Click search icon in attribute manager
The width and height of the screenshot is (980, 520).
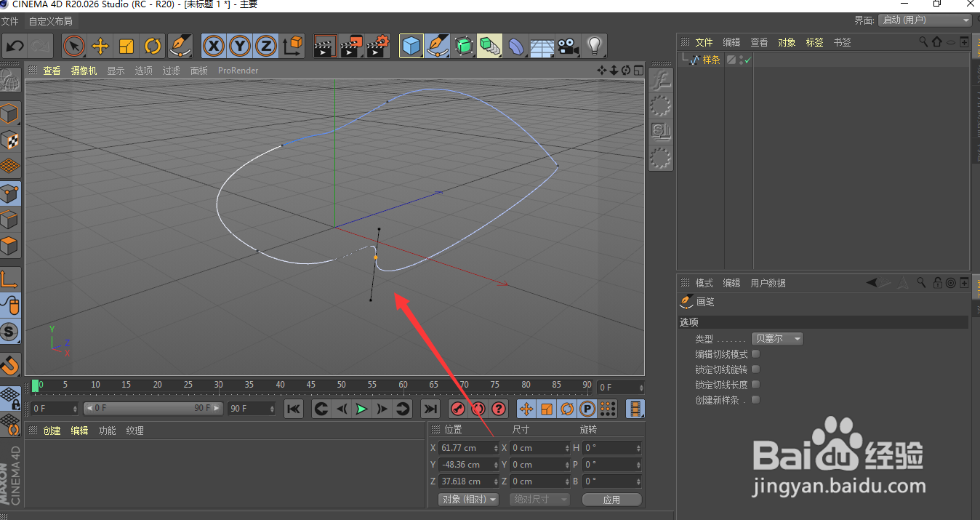tap(921, 282)
